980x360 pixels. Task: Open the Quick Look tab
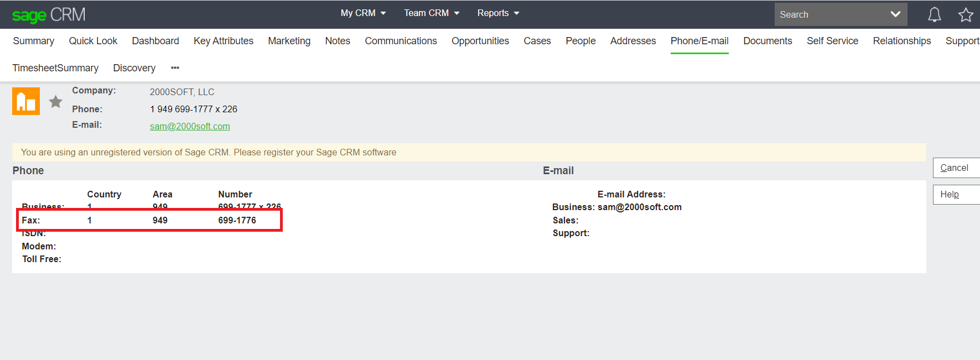click(93, 41)
